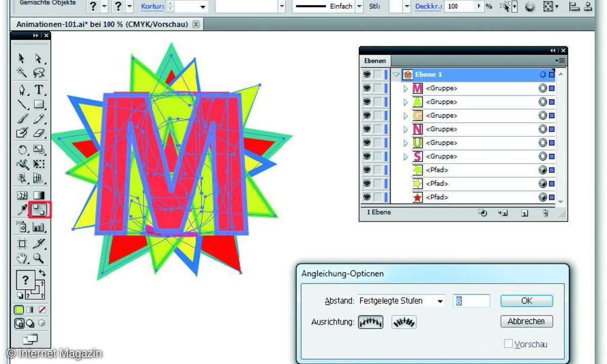Toggle visibility of the A Gruppe layer
The height and width of the screenshot is (364, 607).
click(x=367, y=102)
